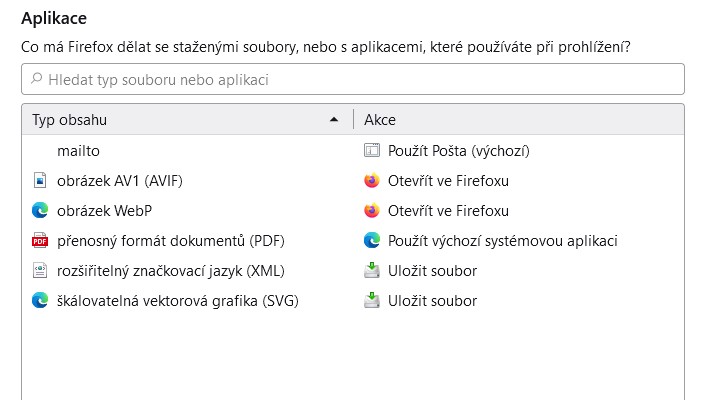708x400 pixels.
Task: Click the search magnifier icon
Action: (37, 79)
